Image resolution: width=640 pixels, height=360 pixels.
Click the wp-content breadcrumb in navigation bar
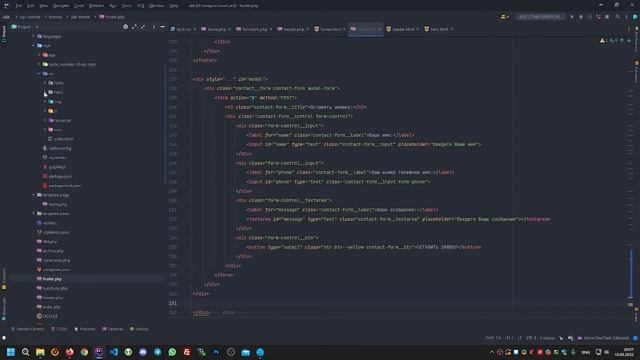pos(30,17)
